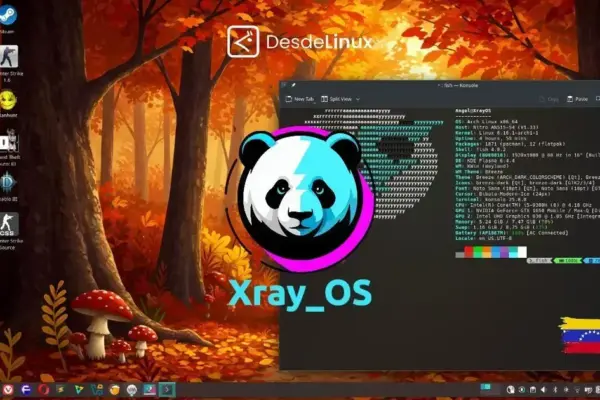Image resolution: width=600 pixels, height=400 pixels.
Task: Click New Tab in the Konsole toolbar
Action: pyautogui.click(x=300, y=99)
